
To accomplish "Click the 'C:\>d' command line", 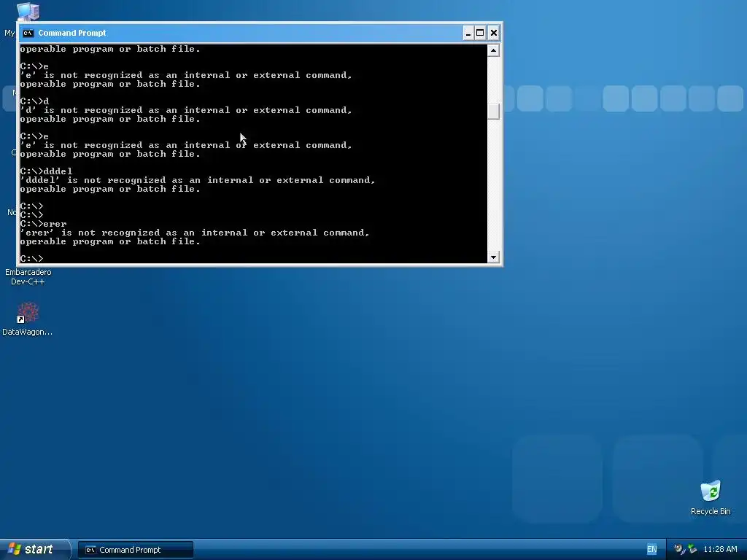I will 34,101.
